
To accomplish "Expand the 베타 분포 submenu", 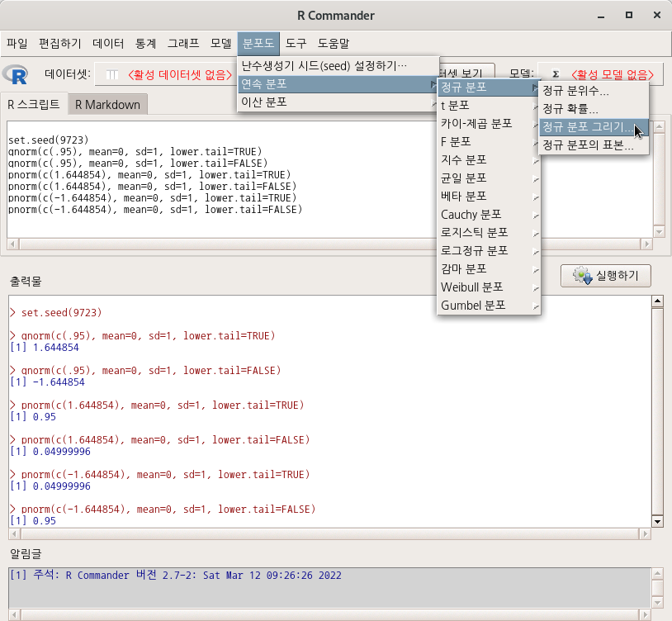I will tap(489, 197).
